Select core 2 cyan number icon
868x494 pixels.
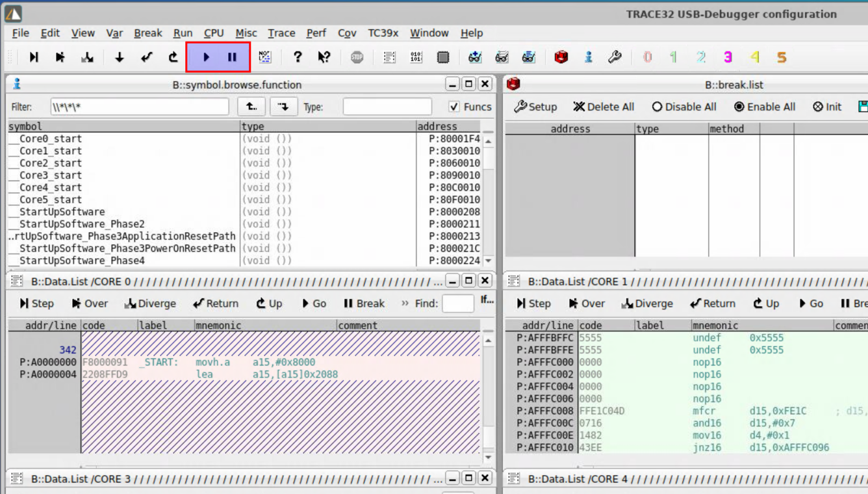(700, 57)
